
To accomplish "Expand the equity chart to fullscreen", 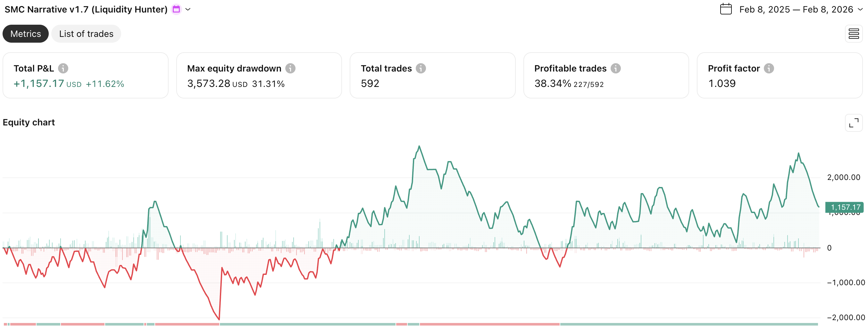I will tap(854, 123).
